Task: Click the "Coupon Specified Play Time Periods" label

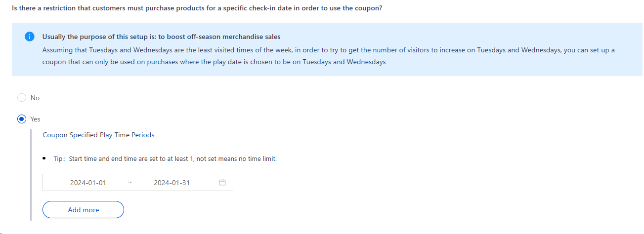Action: point(98,135)
